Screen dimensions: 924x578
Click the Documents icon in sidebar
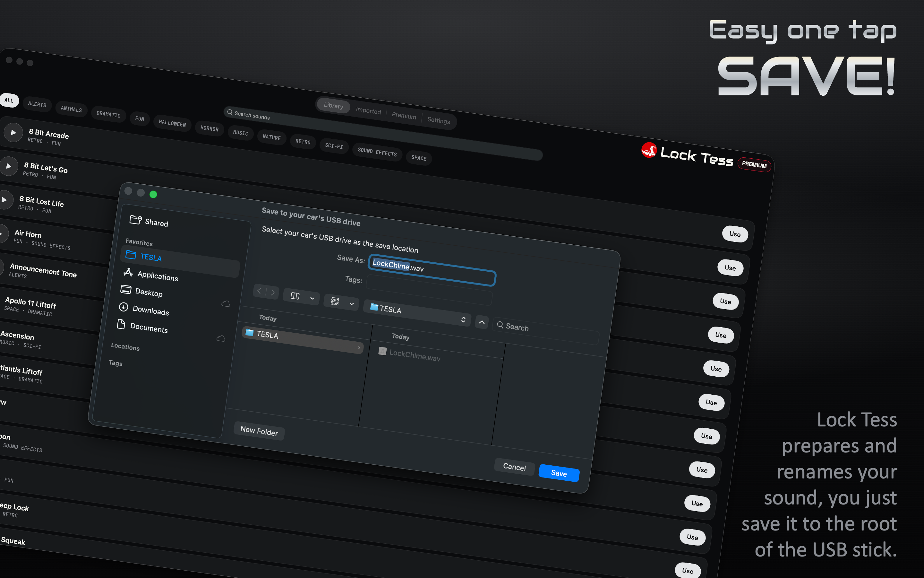[x=121, y=324]
